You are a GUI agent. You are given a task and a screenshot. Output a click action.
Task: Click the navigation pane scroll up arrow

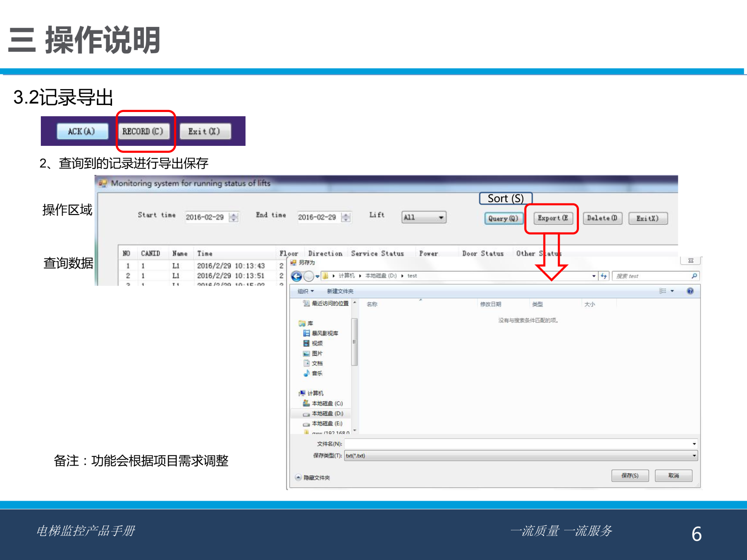pyautogui.click(x=354, y=302)
